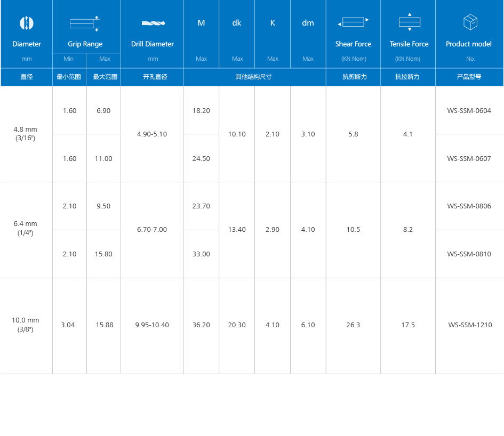
Task: Click the 4.8 mm (3/16") diameter cell
Action: click(x=26, y=134)
